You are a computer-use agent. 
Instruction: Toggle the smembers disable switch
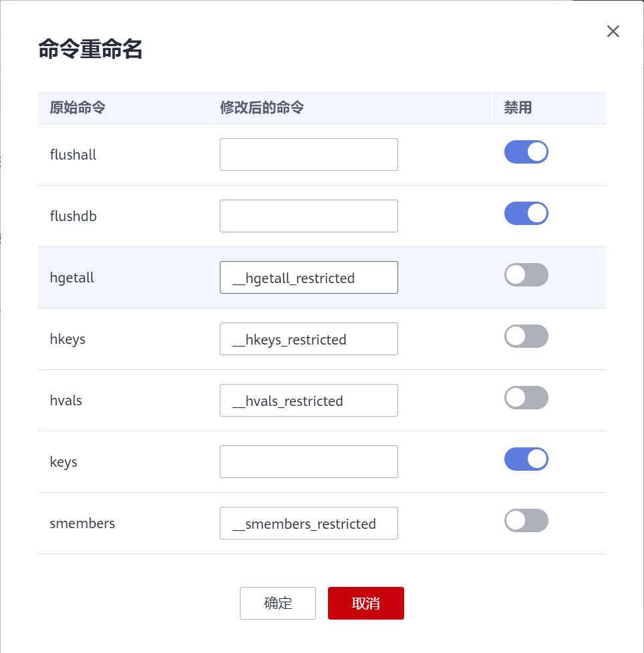pyautogui.click(x=526, y=520)
